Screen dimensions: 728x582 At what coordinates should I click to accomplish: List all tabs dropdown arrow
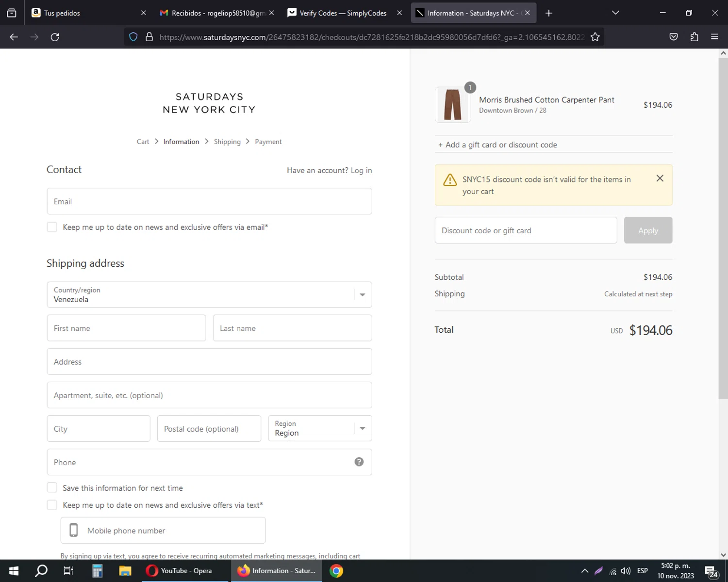(615, 13)
